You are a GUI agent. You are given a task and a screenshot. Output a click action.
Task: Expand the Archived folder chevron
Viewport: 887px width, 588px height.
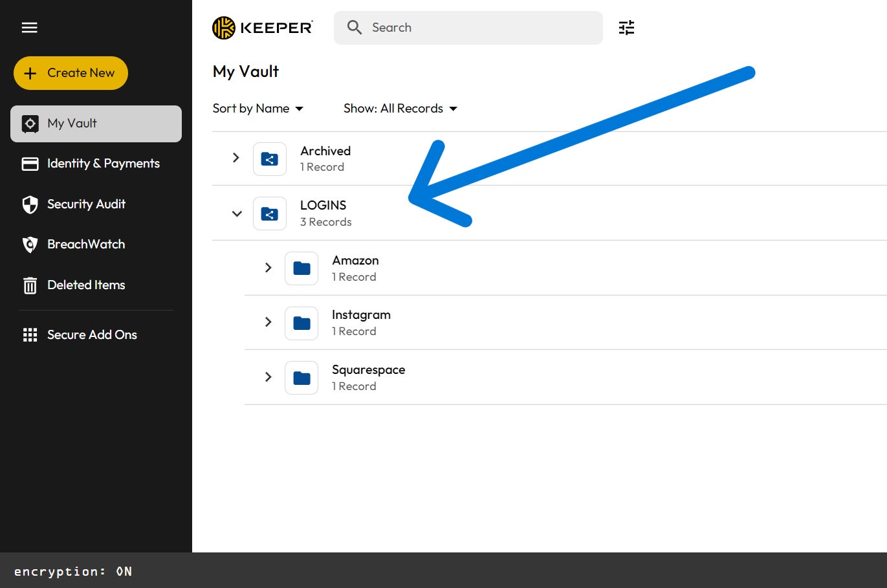point(236,157)
